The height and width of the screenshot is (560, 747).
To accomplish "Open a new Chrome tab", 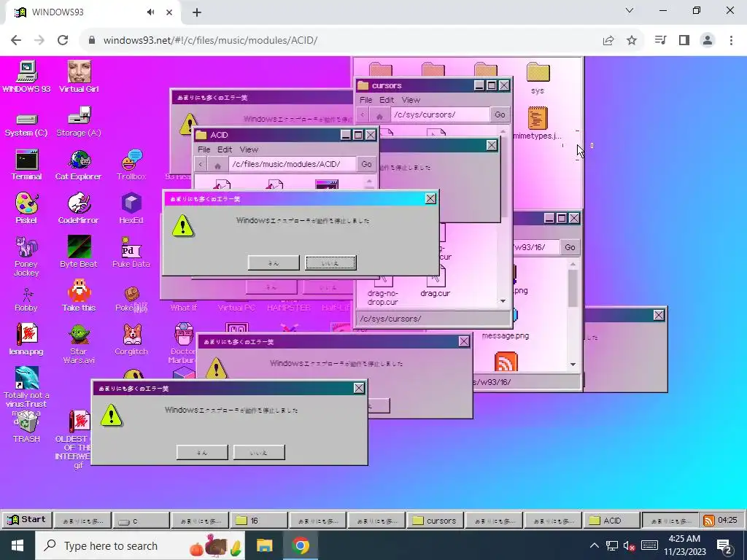I will click(197, 12).
